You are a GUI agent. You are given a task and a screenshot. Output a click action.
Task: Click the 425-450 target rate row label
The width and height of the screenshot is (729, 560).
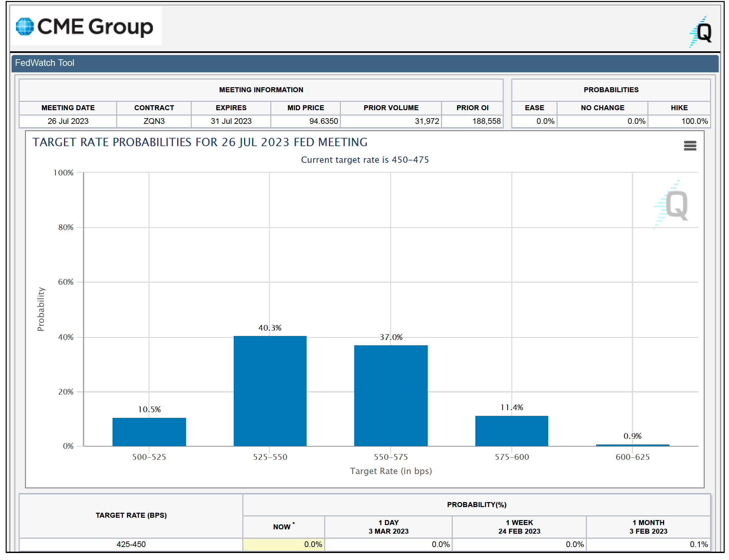coord(131,544)
